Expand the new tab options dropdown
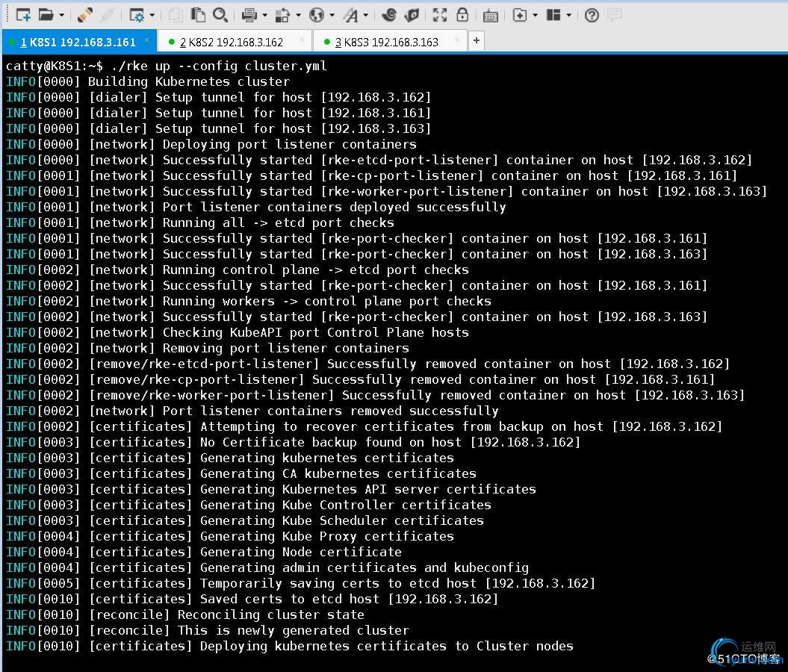788x672 pixels. [x=536, y=15]
